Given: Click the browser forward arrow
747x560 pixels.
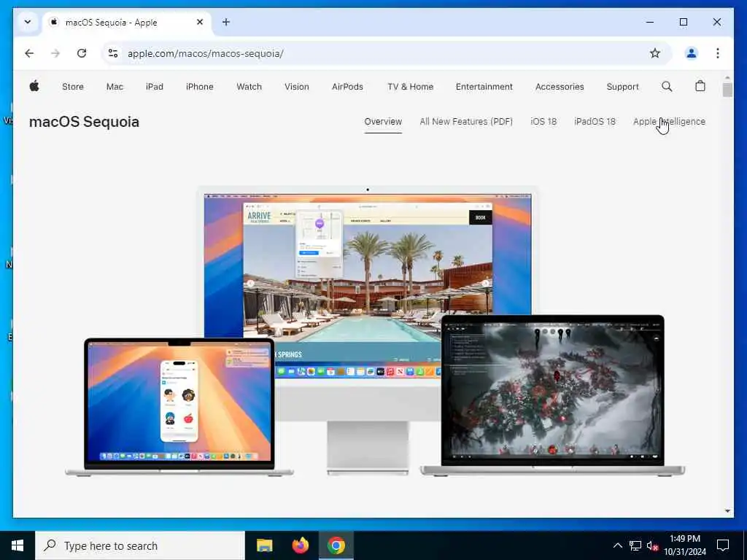Looking at the screenshot, I should 55,53.
